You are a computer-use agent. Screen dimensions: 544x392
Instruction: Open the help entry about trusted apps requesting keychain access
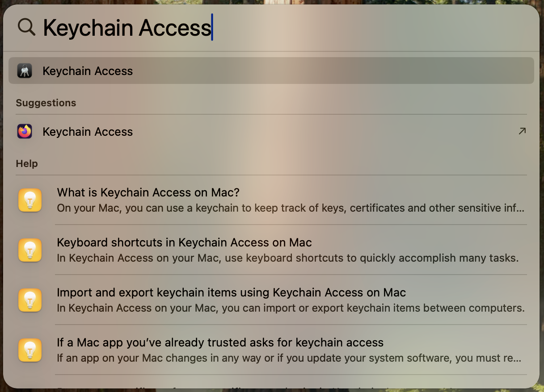[x=220, y=342]
